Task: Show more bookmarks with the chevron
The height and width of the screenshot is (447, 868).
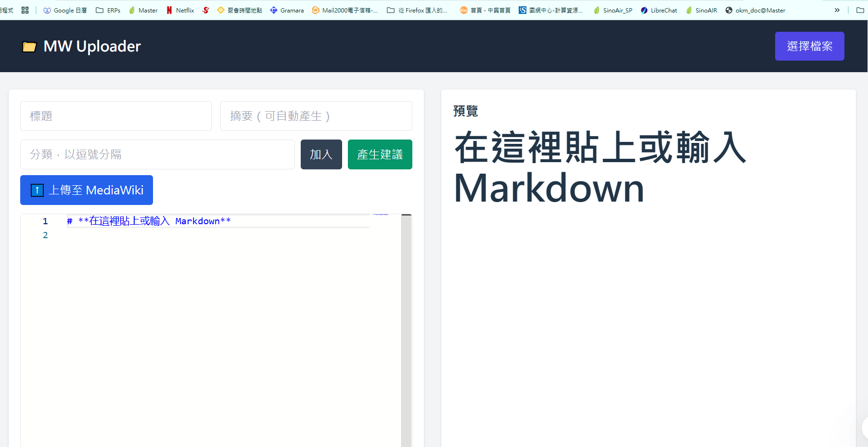Action: pos(837,10)
